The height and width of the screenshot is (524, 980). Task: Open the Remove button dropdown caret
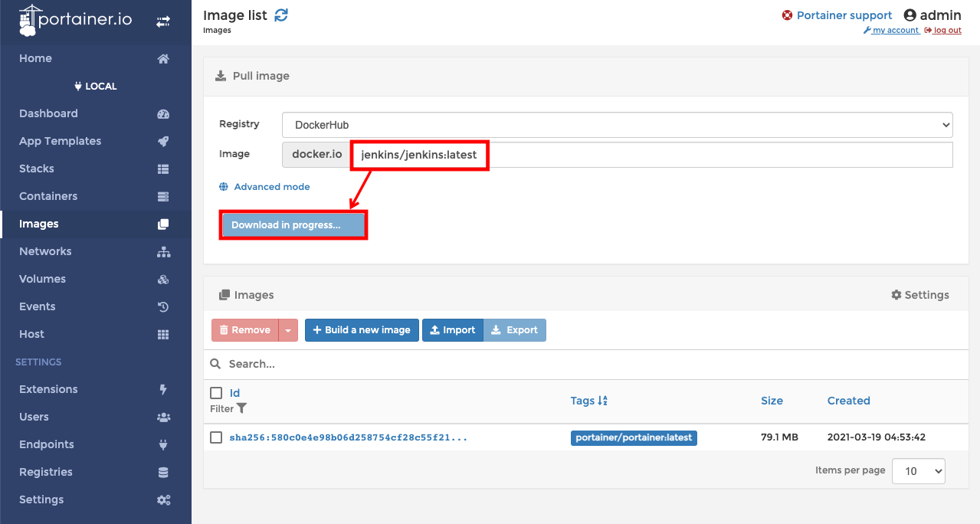coord(288,330)
